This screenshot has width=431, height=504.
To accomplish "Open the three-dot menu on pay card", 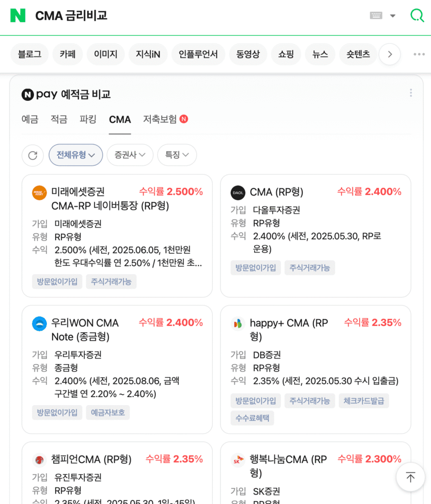I will pyautogui.click(x=411, y=93).
